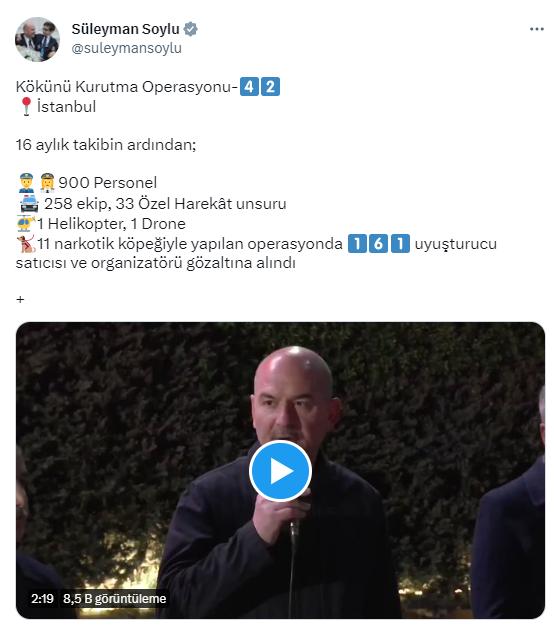
Task: Click the woman police officer emoji
Action: tap(47, 183)
